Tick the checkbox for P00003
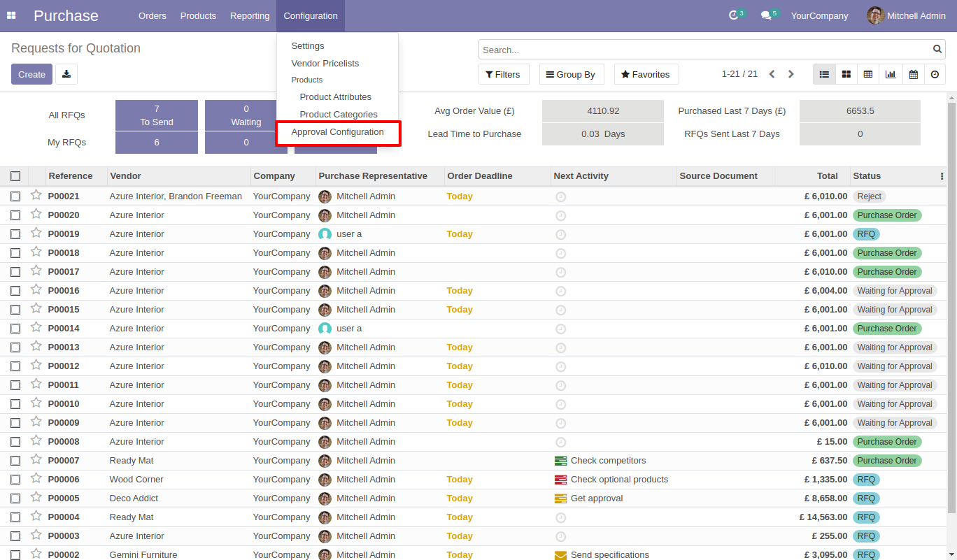The image size is (957, 560). click(x=15, y=536)
